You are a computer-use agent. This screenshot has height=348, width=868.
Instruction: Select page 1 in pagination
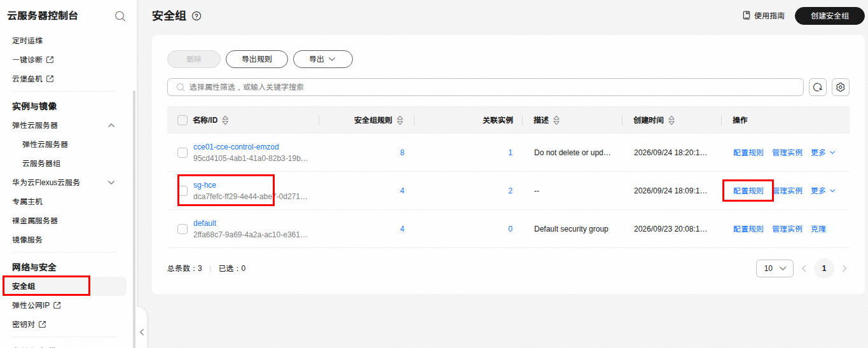pyautogui.click(x=824, y=268)
